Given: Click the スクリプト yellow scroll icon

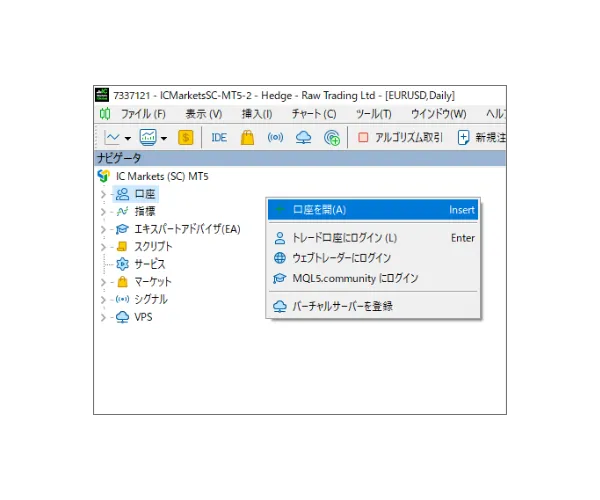Looking at the screenshot, I should tap(122, 246).
